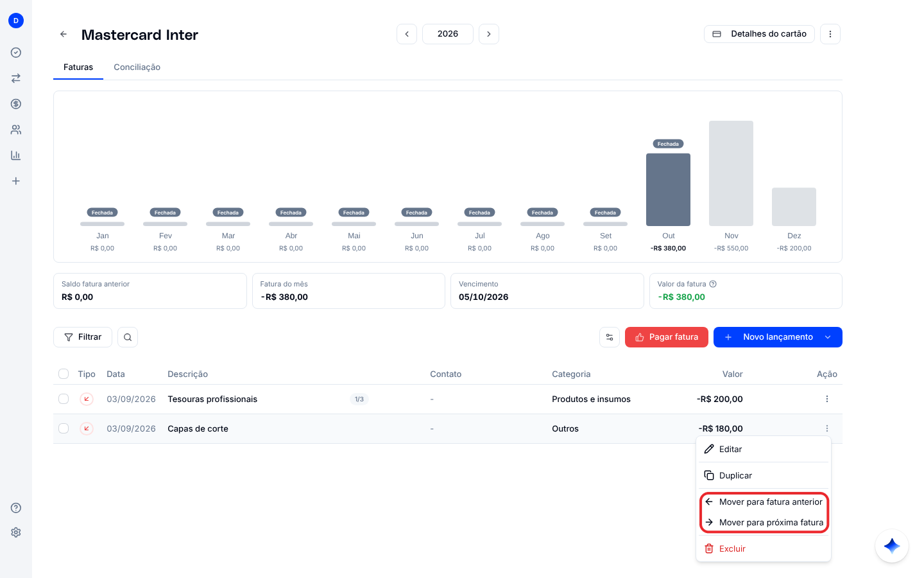The width and height of the screenshot is (924, 578).
Task: Click the Capas de corte description
Action: tap(198, 428)
